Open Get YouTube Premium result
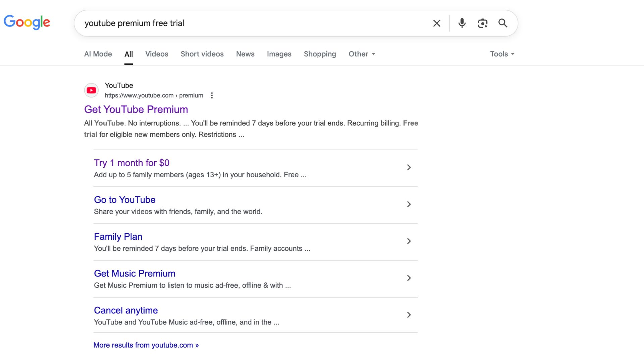Image resolution: width=644 pixels, height=362 pixels. click(x=136, y=109)
